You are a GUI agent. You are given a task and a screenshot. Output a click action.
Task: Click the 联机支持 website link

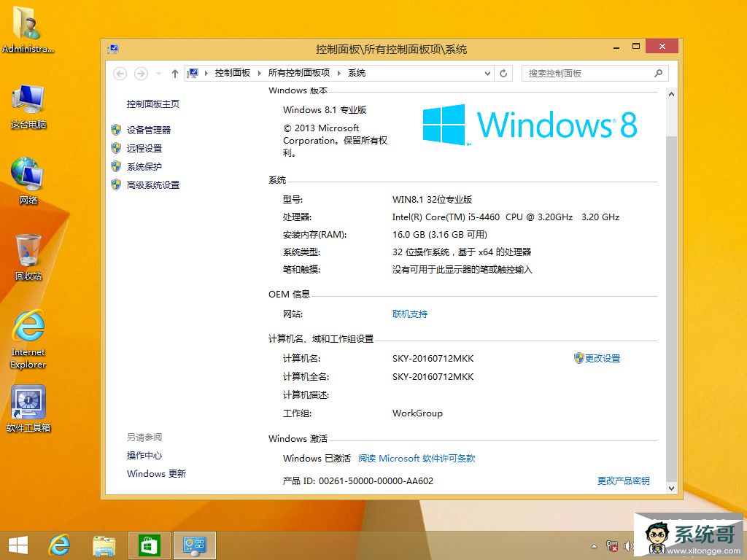tap(410, 314)
